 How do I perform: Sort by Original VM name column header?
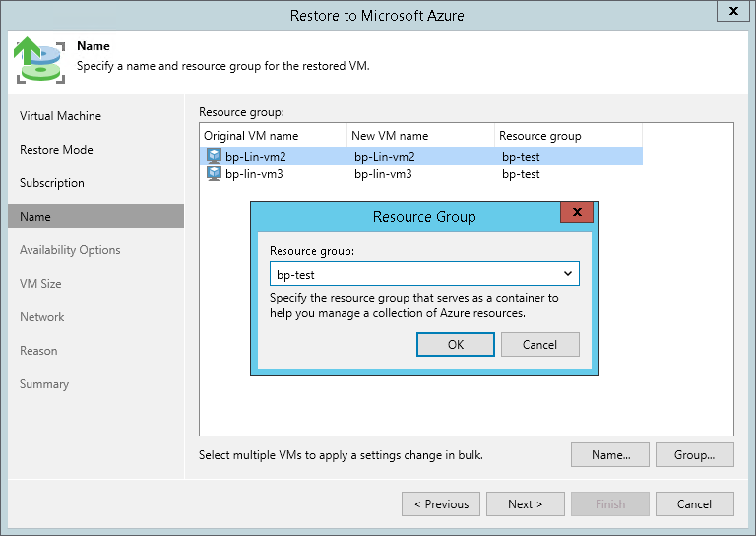[274, 136]
